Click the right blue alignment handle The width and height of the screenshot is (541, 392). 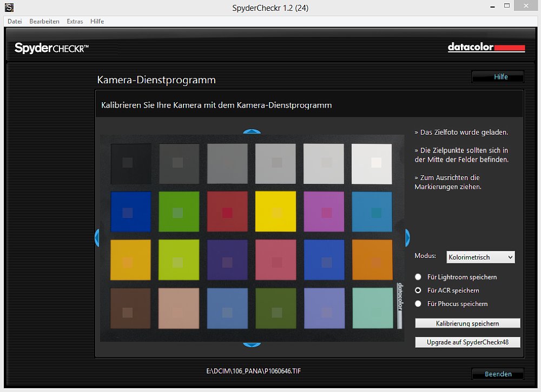pos(407,238)
